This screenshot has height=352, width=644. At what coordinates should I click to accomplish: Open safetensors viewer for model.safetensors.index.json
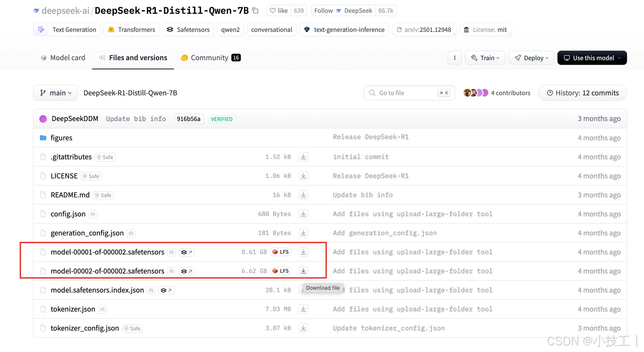click(x=166, y=290)
